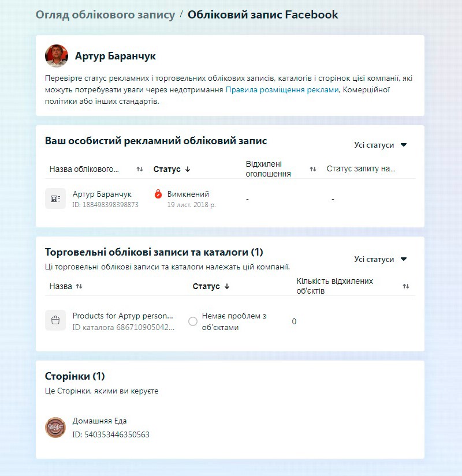
Task: Select the shopping bag catalog icon
Action: 55,320
